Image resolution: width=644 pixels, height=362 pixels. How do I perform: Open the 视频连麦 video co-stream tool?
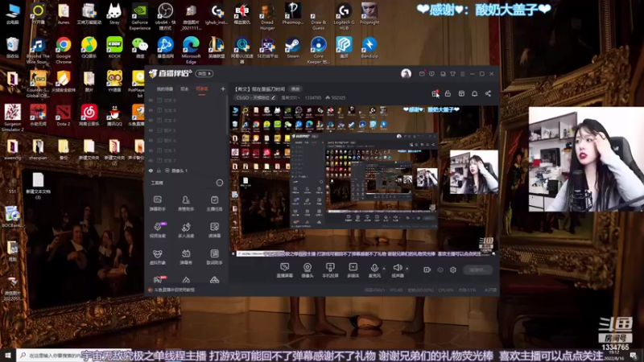(157, 230)
